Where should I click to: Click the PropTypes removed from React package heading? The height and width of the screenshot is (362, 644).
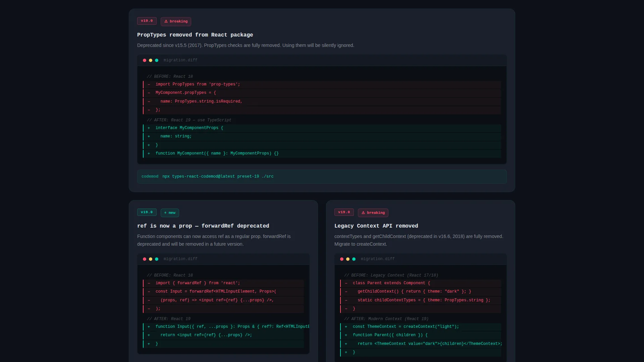pos(195,35)
